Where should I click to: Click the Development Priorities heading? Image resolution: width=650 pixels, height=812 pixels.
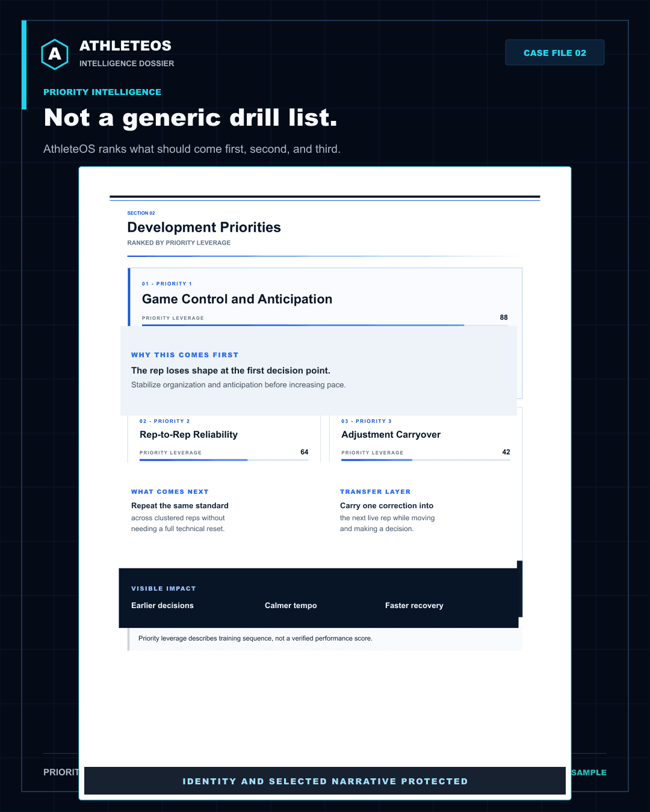point(204,227)
